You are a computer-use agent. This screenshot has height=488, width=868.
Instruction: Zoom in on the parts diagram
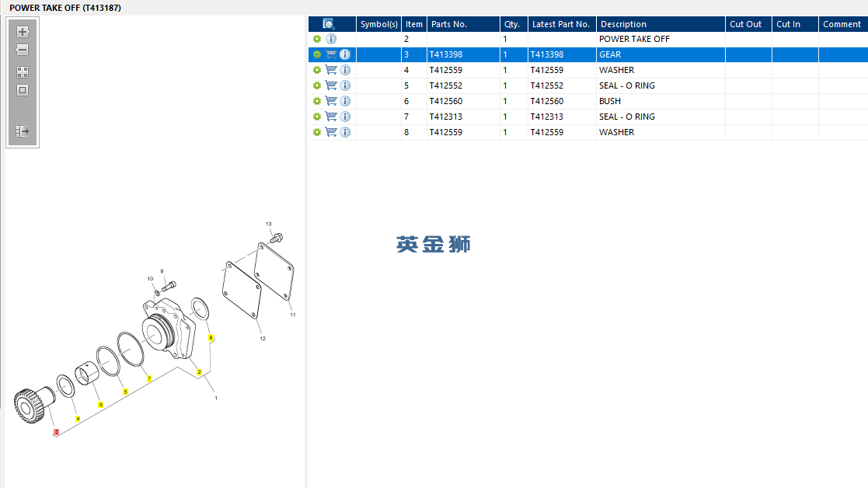tap(22, 32)
